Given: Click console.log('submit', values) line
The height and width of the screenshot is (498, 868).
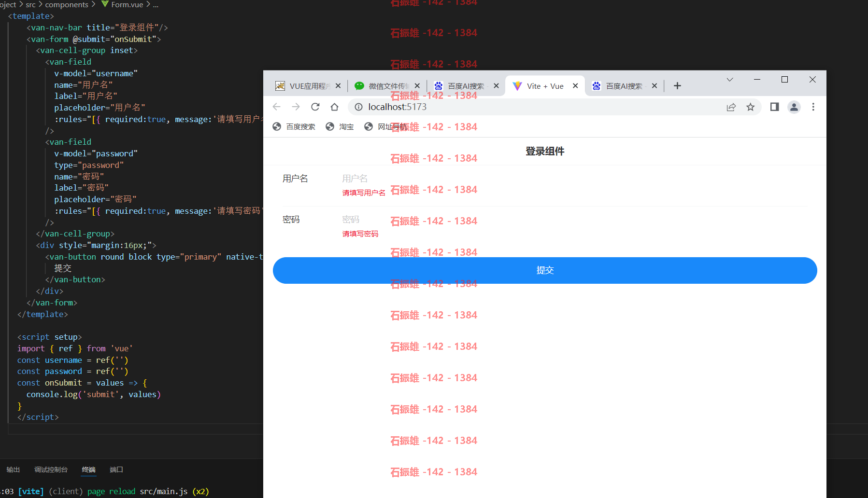Looking at the screenshot, I should pos(93,394).
